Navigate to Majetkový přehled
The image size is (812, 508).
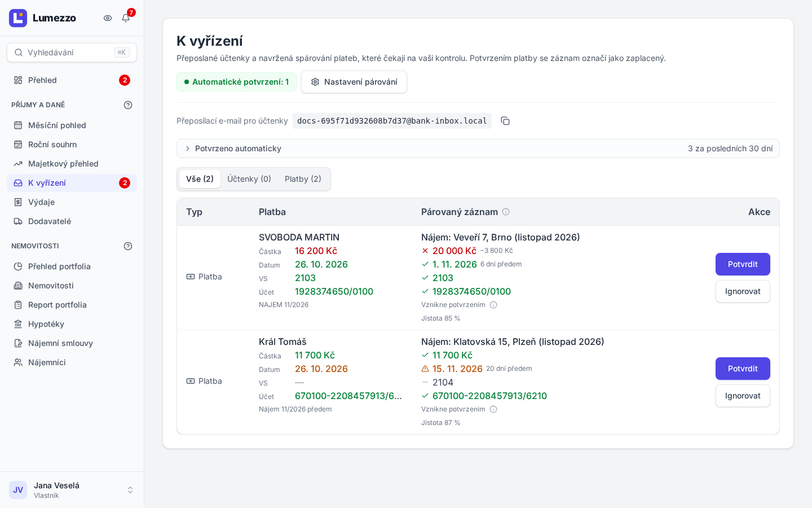coord(72,164)
